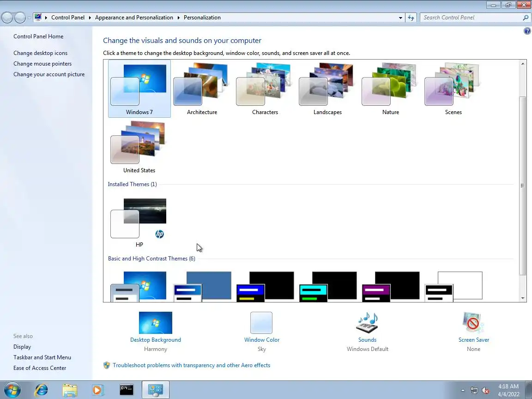Click the Back navigation button

pyautogui.click(x=7, y=18)
